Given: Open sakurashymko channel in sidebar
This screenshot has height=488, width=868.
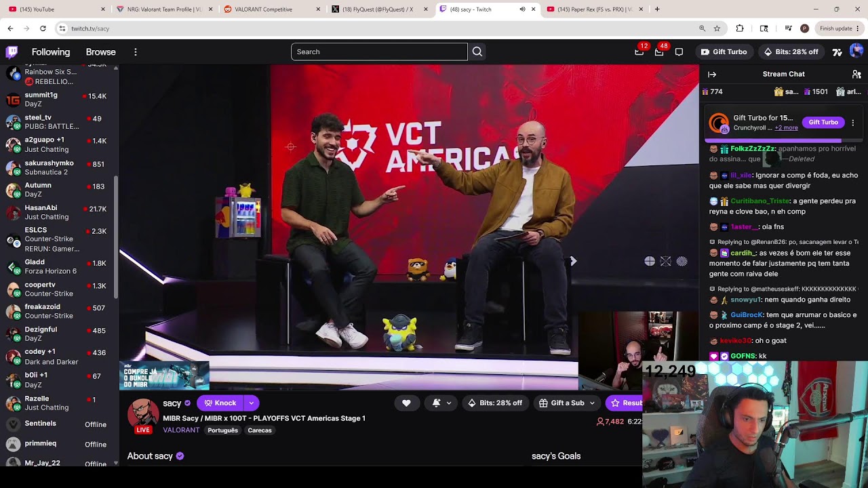Looking at the screenshot, I should (60, 167).
